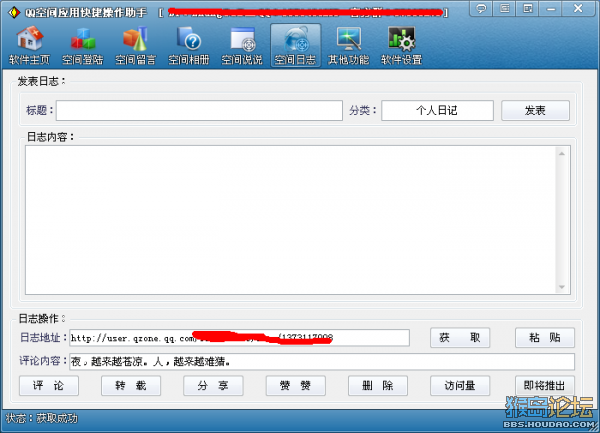Open the 软件主页 home icon
The image size is (600, 433).
coord(29,45)
